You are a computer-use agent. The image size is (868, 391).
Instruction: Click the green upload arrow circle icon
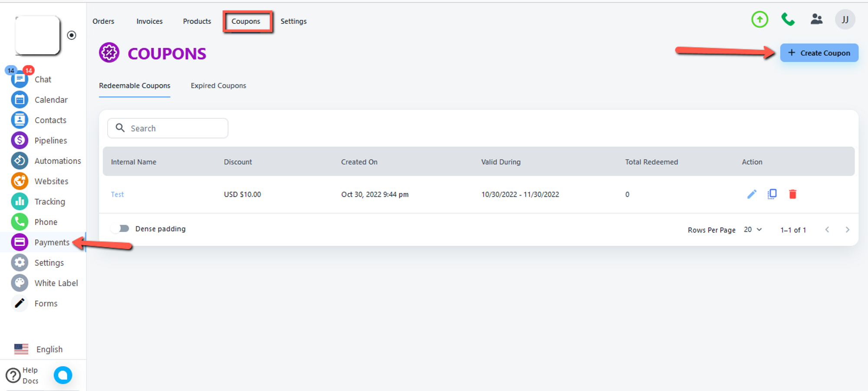tap(759, 20)
